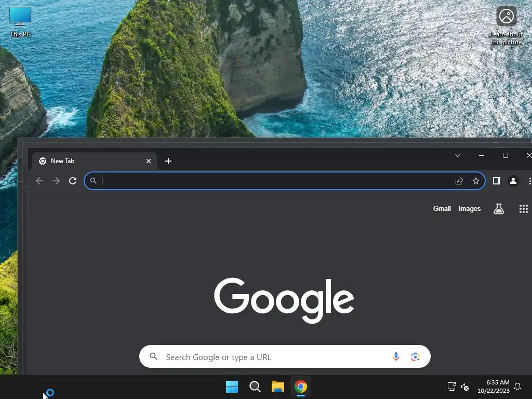Open File Explorer from taskbar
This screenshot has width=532, height=399.
[277, 387]
